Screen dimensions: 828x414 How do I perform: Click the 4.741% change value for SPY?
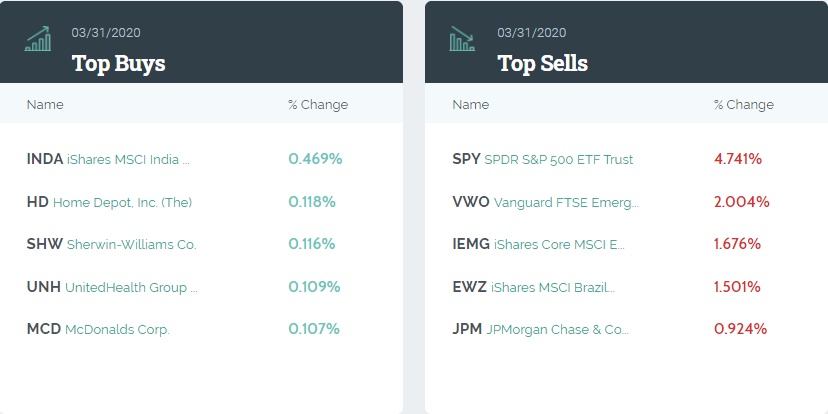click(x=738, y=159)
